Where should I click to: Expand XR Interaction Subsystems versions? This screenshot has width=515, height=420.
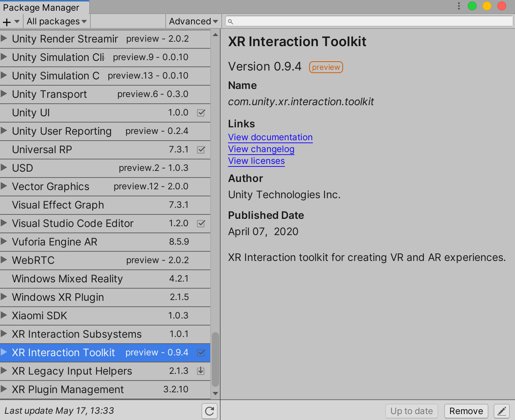click(x=4, y=333)
